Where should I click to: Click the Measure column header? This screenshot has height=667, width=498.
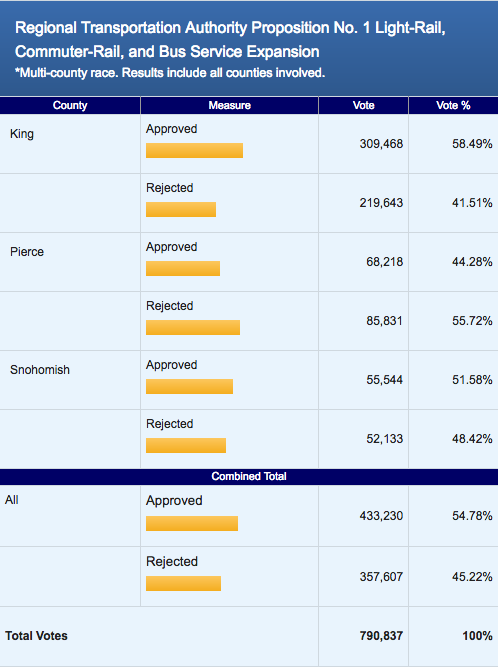point(229,105)
